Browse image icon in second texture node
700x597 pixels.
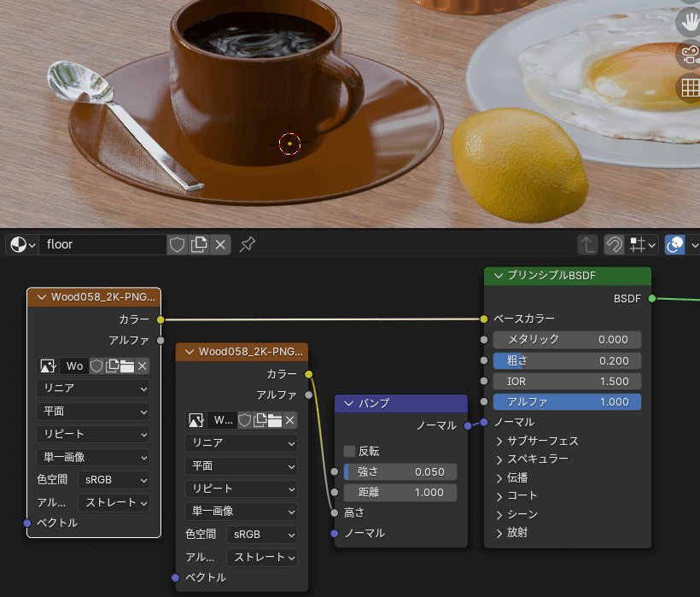coord(196,420)
